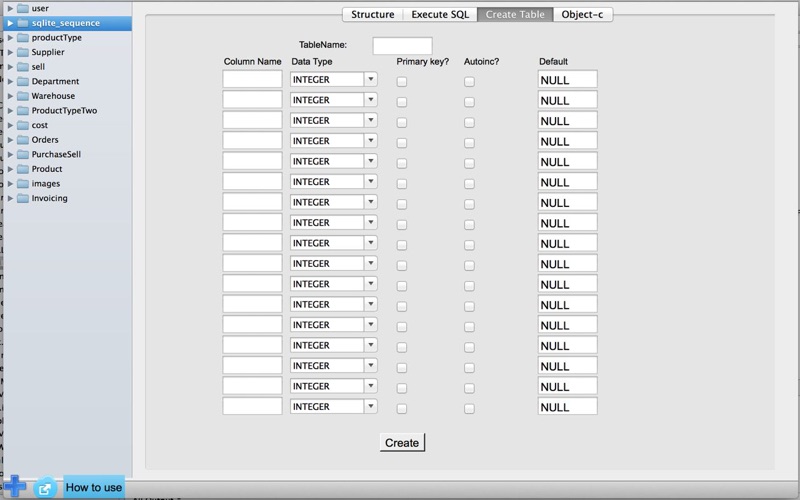Click the last row Default NULL field
The width and height of the screenshot is (800, 500).
[567, 407]
